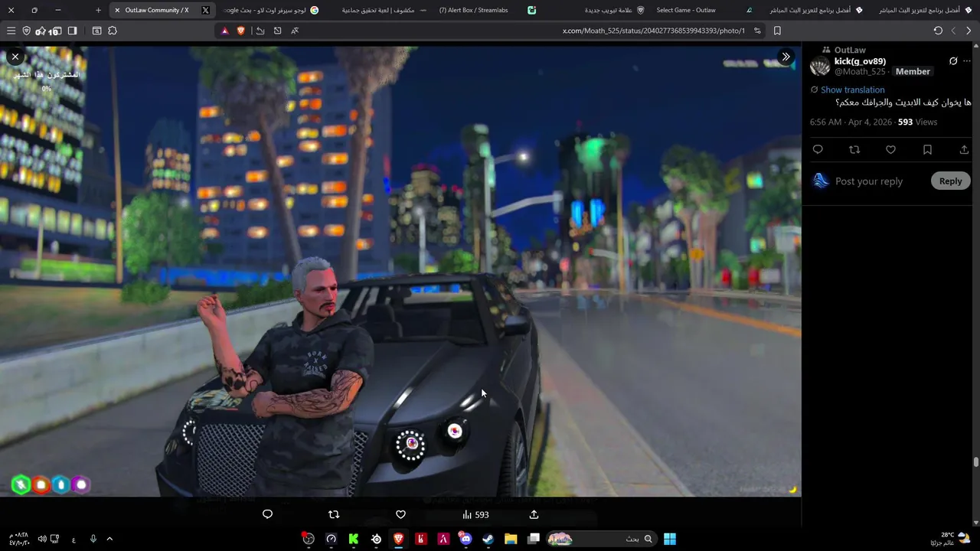Bookmark the post in the sidebar
The width and height of the screenshot is (980, 551).
point(927,150)
